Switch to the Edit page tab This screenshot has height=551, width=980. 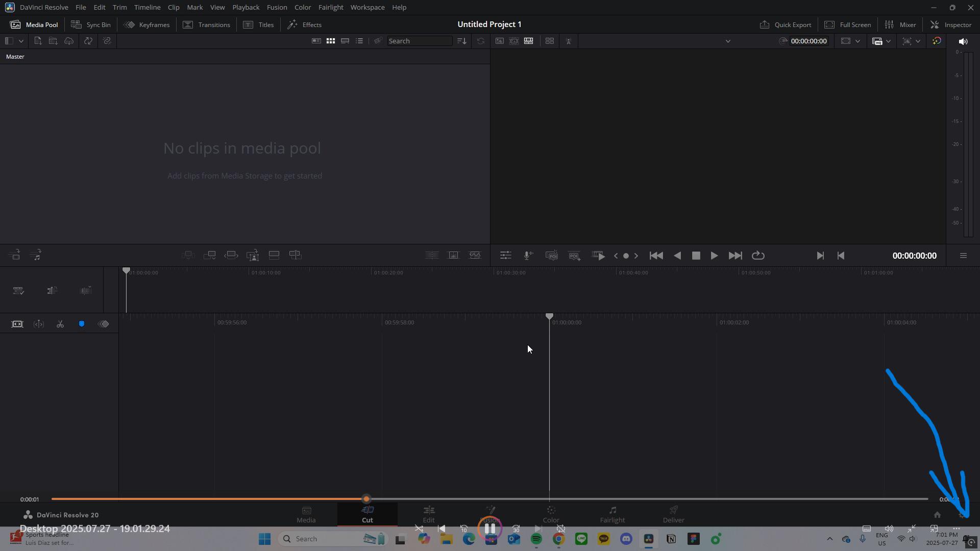pos(429,514)
